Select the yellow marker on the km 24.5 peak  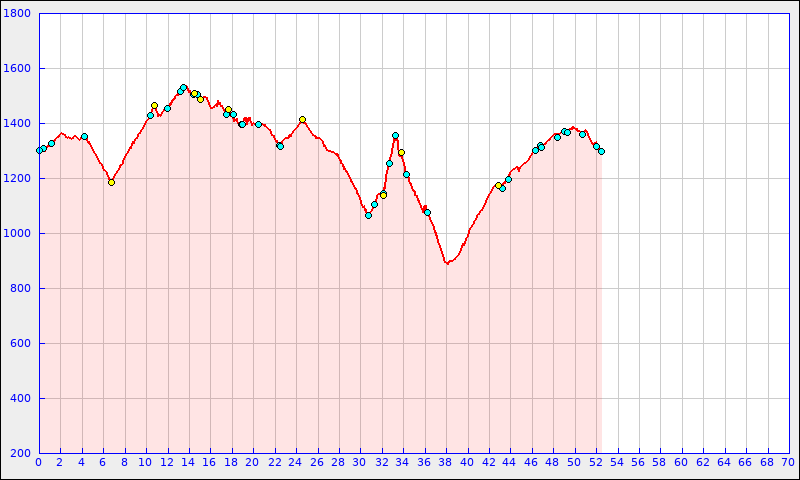[302, 119]
